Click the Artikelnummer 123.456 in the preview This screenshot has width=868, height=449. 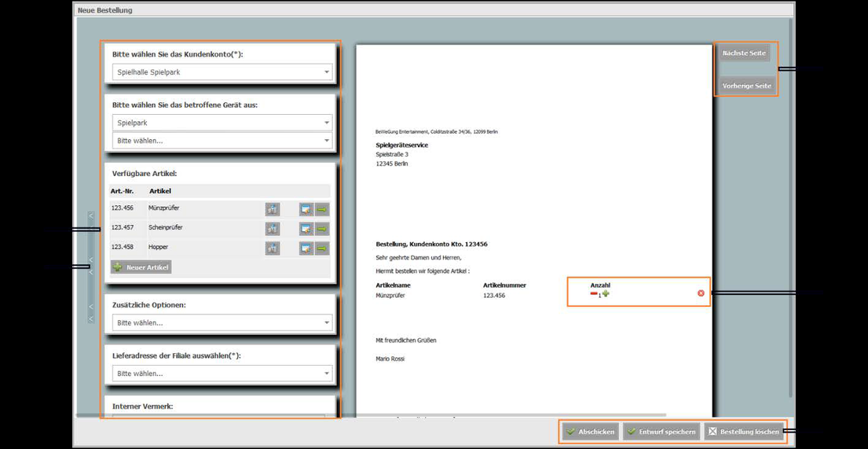[x=494, y=296]
